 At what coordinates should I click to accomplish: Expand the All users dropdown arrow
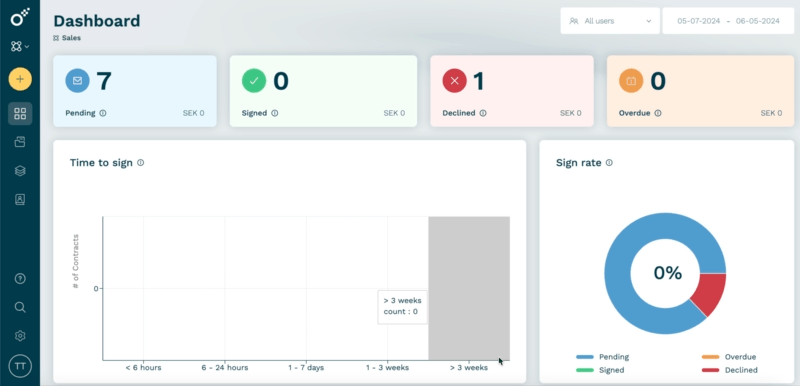[x=649, y=21]
